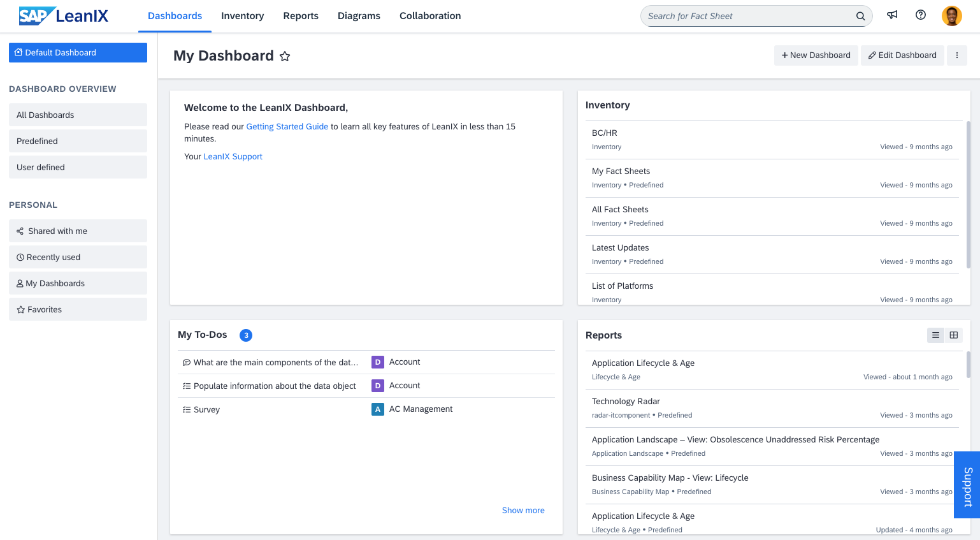This screenshot has height=540, width=980.
Task: Open Recently used dashboards
Action: point(78,257)
